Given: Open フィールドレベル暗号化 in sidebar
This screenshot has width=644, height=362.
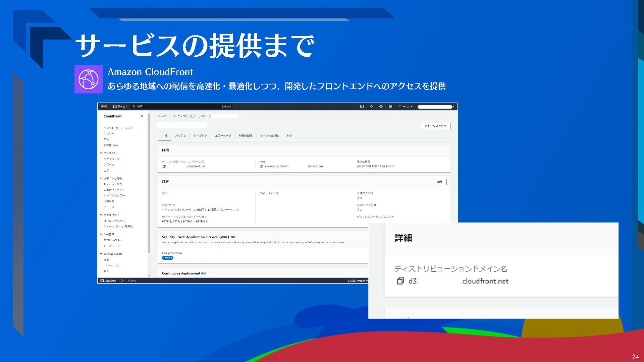Looking at the screenshot, I should (x=118, y=226).
